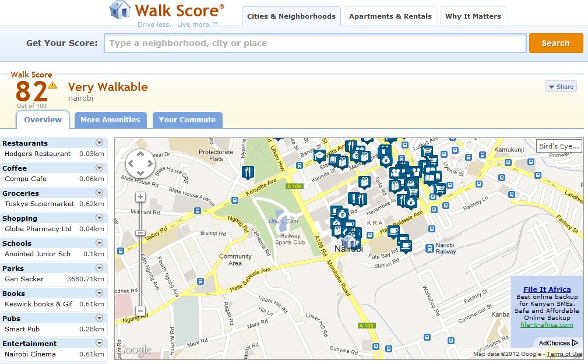588x364 pixels.
Task: Open the File It Africa ad link
Action: coord(547,289)
